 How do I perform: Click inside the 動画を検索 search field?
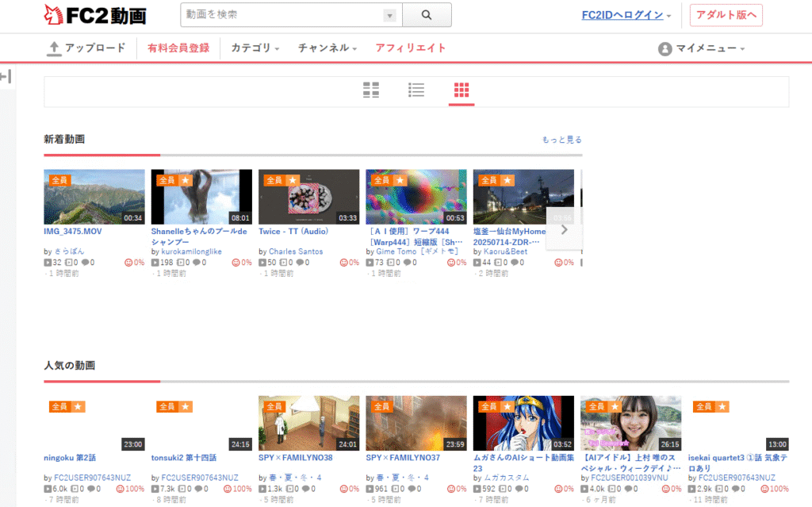pyautogui.click(x=282, y=15)
